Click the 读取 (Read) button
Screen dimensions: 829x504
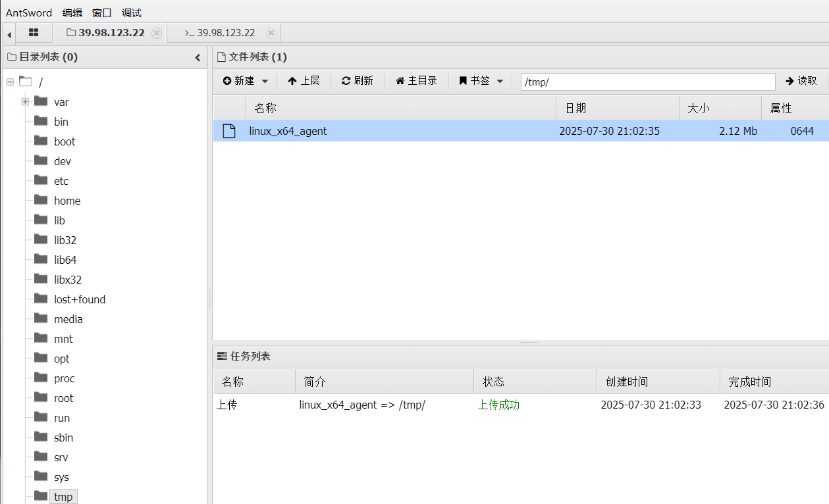(x=801, y=81)
